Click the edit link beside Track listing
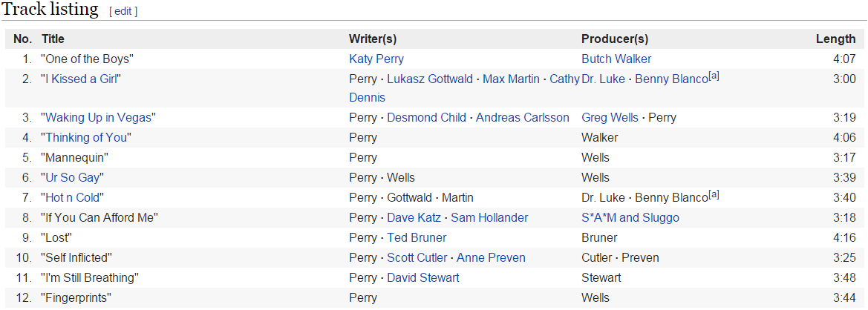Screen dimensions: 868x310 (123, 12)
